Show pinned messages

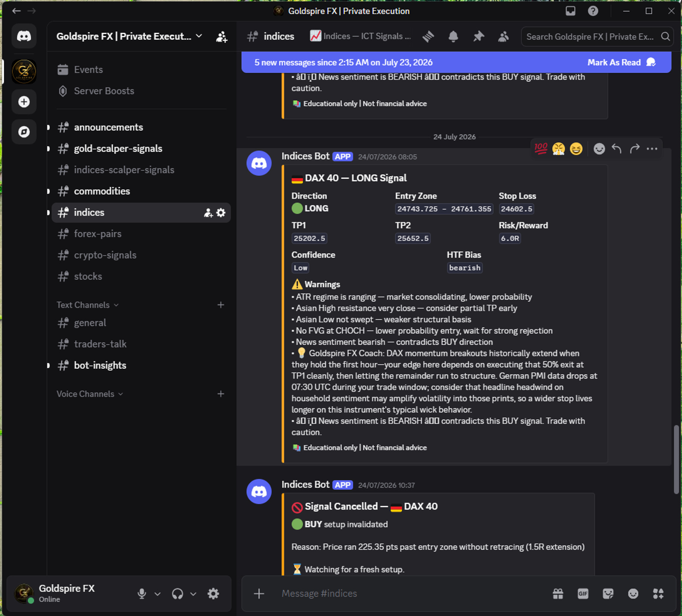click(x=478, y=37)
